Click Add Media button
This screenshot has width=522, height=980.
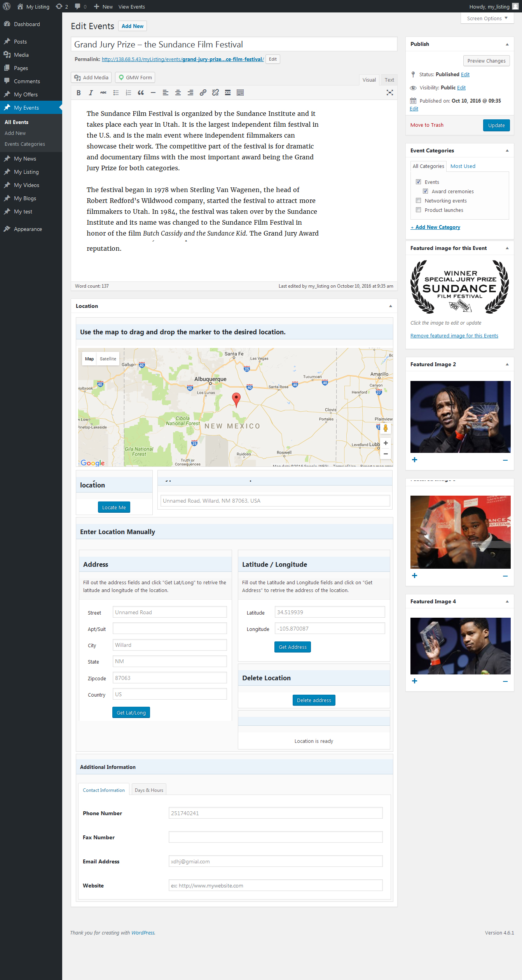(x=91, y=77)
